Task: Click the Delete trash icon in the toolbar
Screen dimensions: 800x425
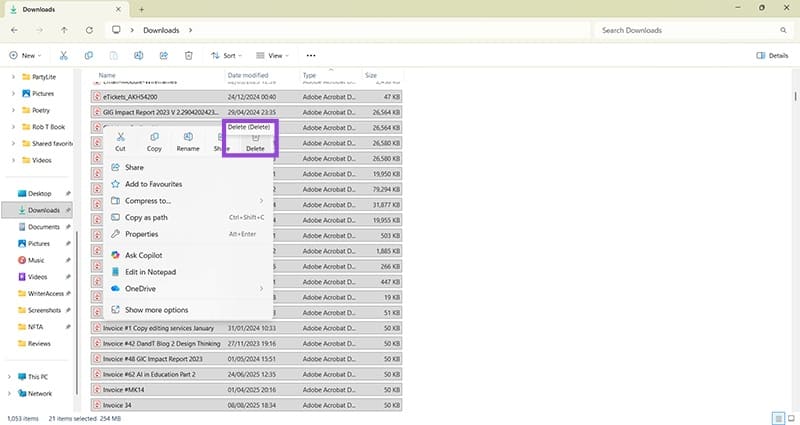Action: [189, 56]
